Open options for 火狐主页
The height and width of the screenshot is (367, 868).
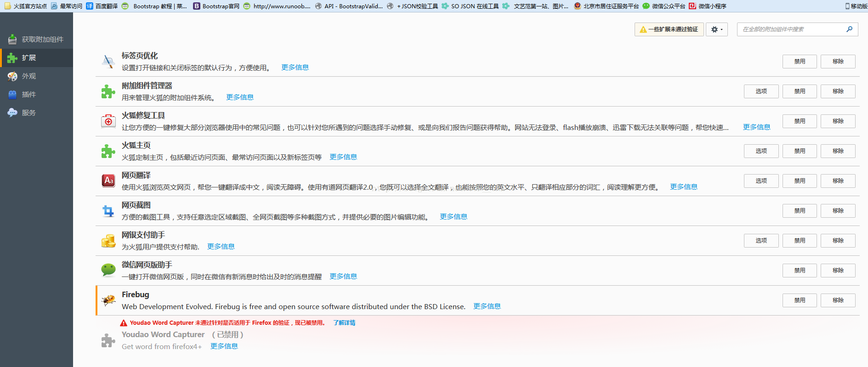click(x=761, y=151)
